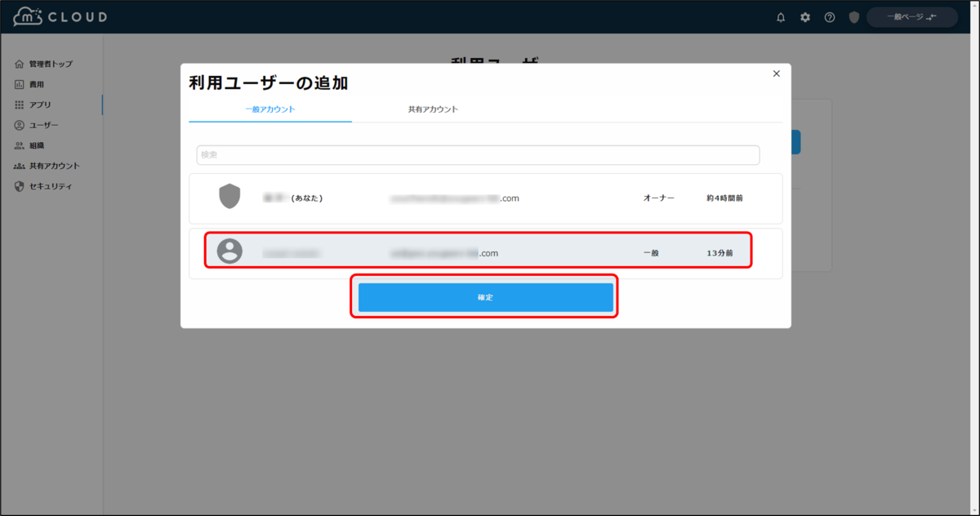Click the profile avatar in top bar
Viewport: 980px width, 516px height.
(x=853, y=16)
